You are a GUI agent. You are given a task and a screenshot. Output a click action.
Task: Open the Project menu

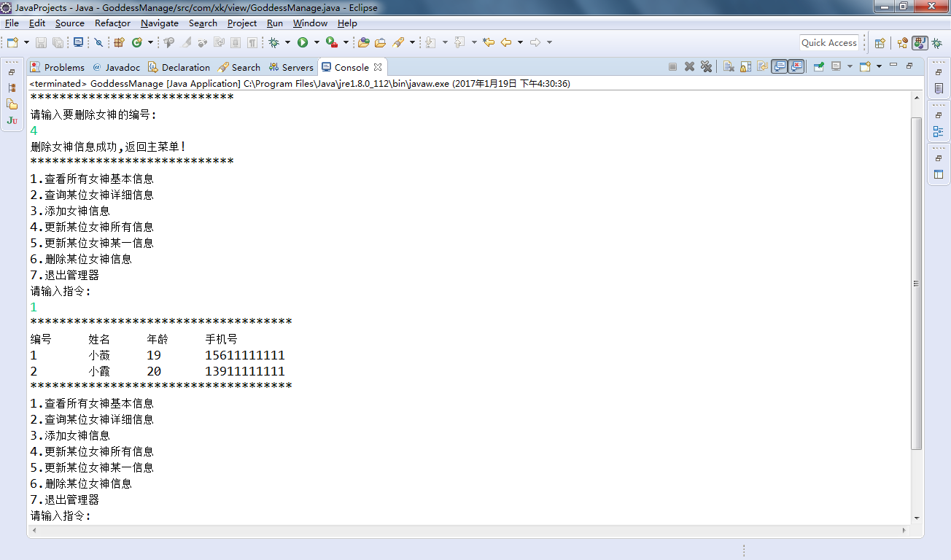click(x=242, y=23)
